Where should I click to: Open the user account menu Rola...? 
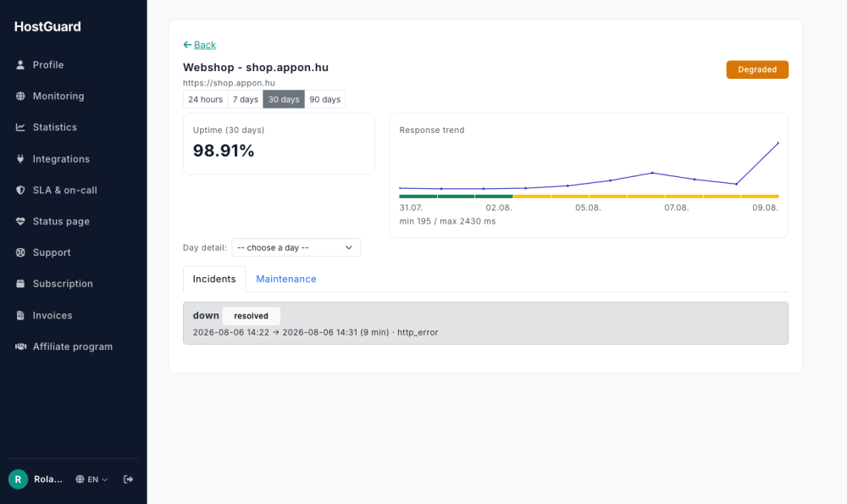(x=36, y=479)
